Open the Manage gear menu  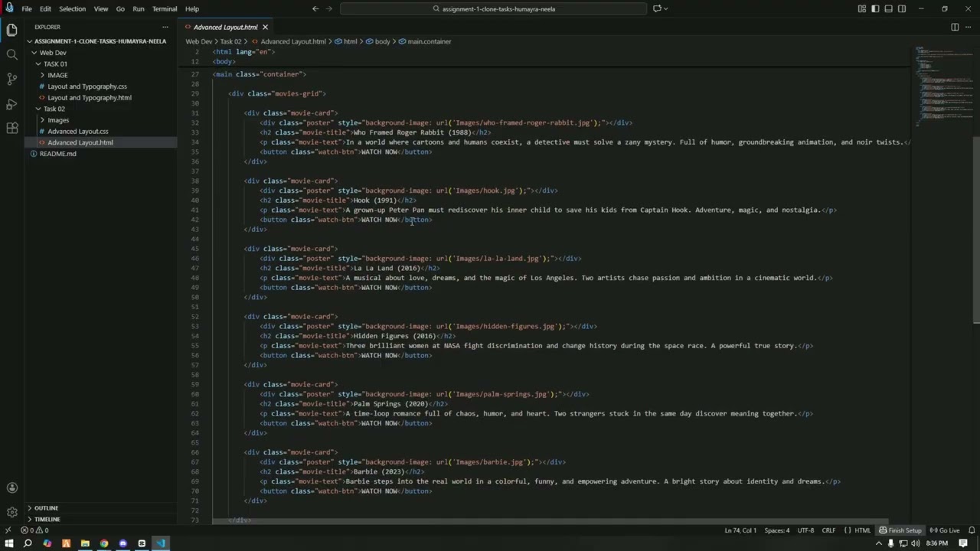coord(11,512)
